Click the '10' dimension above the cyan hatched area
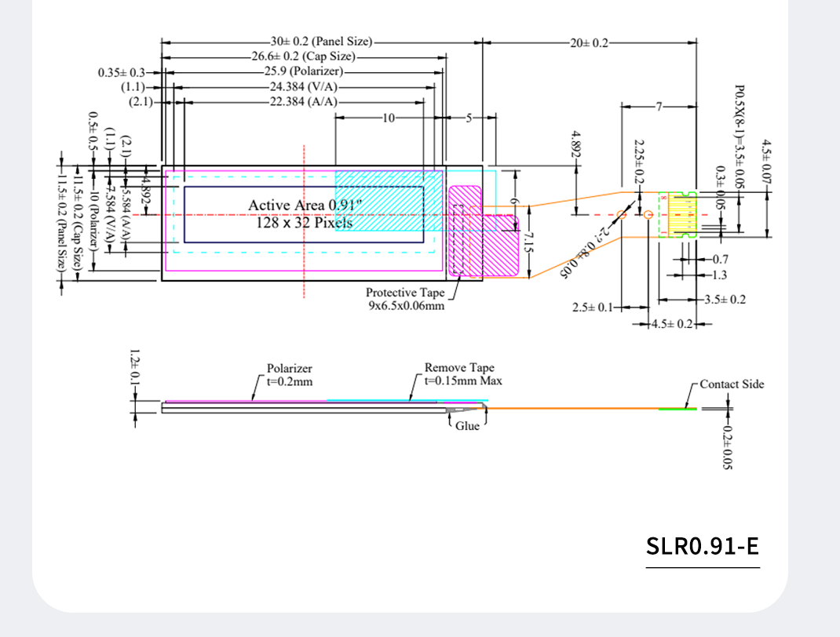This screenshot has width=840, height=637. point(389,118)
